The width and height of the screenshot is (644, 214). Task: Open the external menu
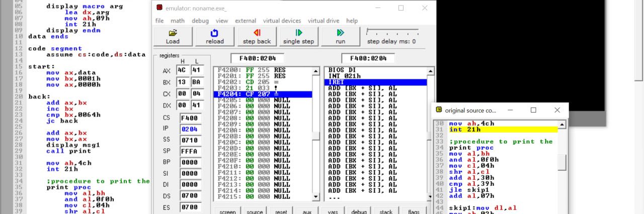click(x=246, y=21)
